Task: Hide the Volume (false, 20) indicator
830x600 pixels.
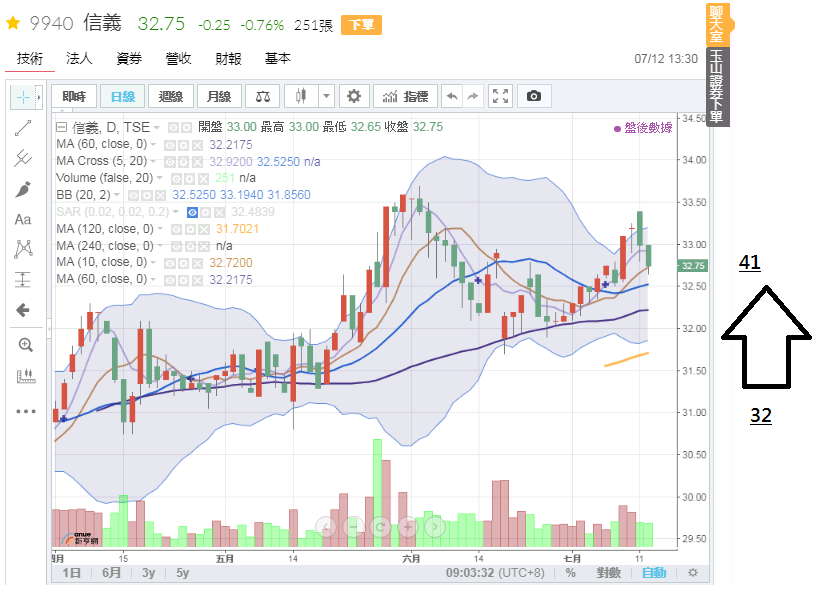Action: coord(176,178)
